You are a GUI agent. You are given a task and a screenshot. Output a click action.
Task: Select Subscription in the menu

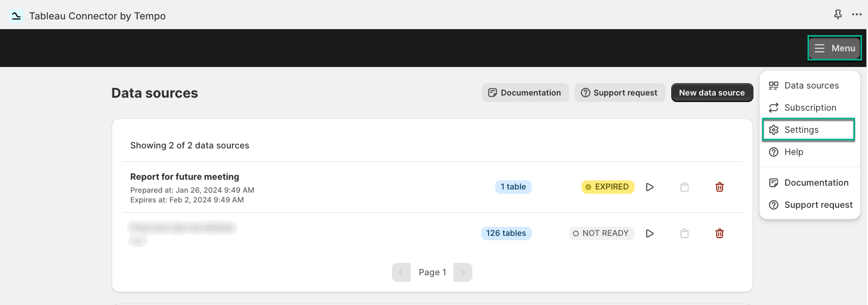809,107
